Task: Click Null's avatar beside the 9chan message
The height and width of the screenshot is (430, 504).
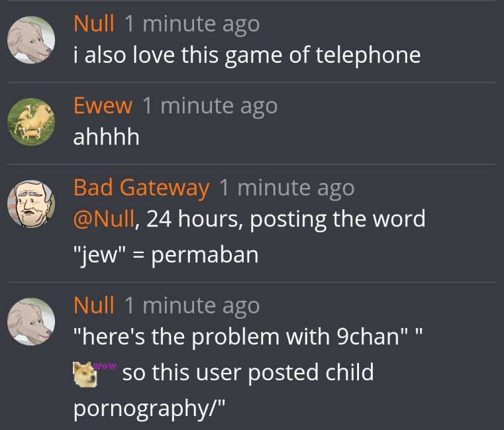Action: pos(31,321)
